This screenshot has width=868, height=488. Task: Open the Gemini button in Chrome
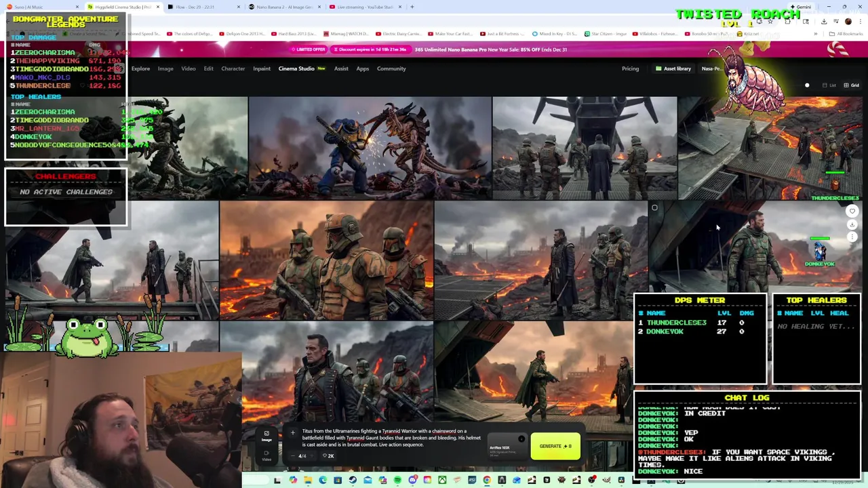click(801, 7)
